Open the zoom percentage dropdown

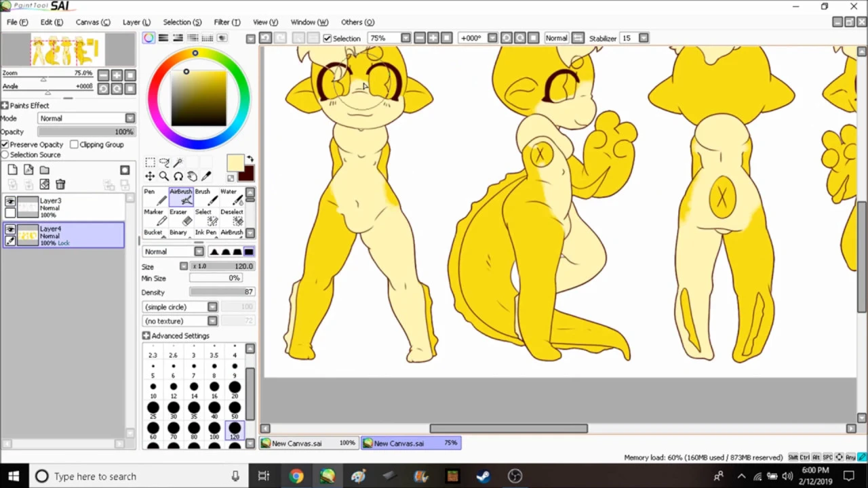point(406,38)
